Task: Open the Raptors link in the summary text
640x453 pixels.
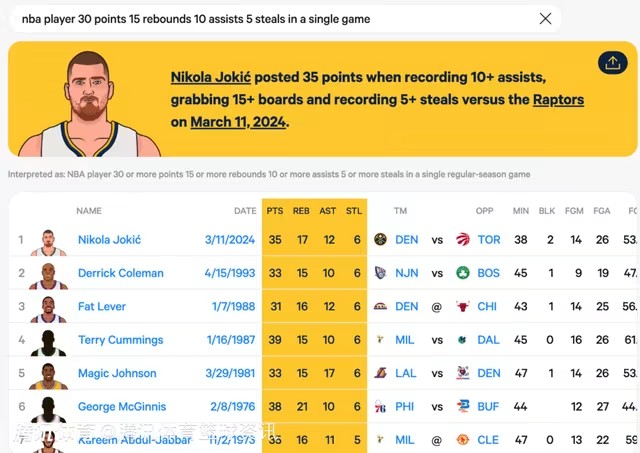Action: [558, 100]
